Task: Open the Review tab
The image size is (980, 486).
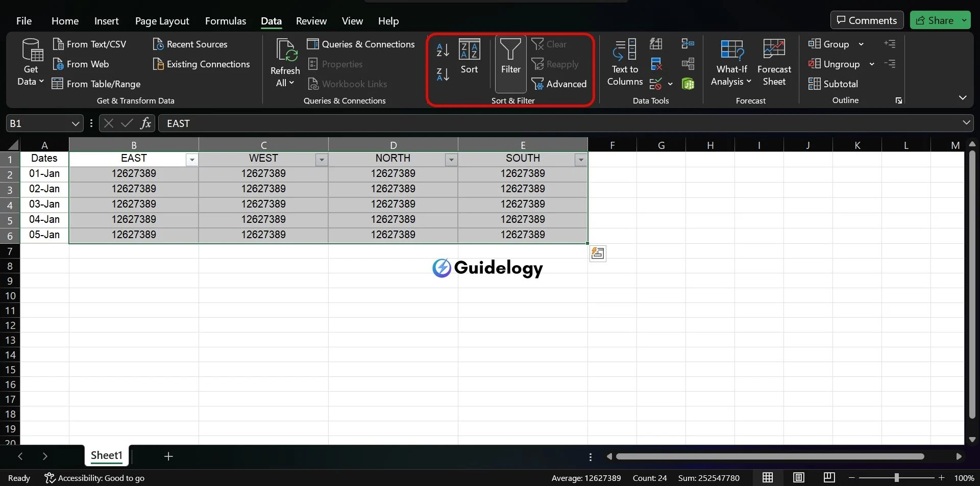Action: [311, 21]
